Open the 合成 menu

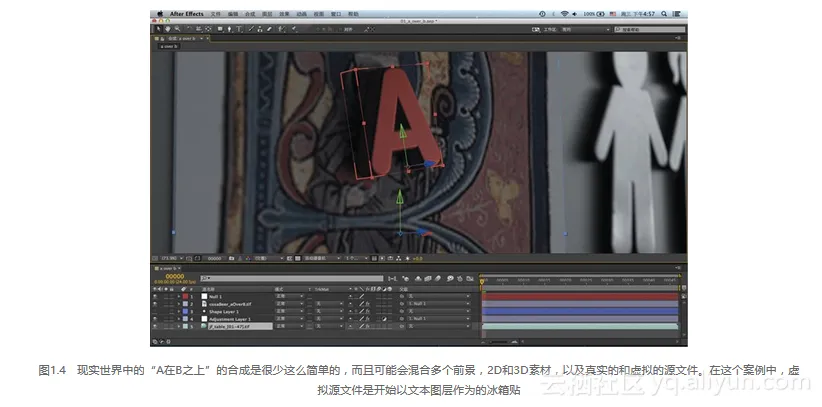(250, 14)
